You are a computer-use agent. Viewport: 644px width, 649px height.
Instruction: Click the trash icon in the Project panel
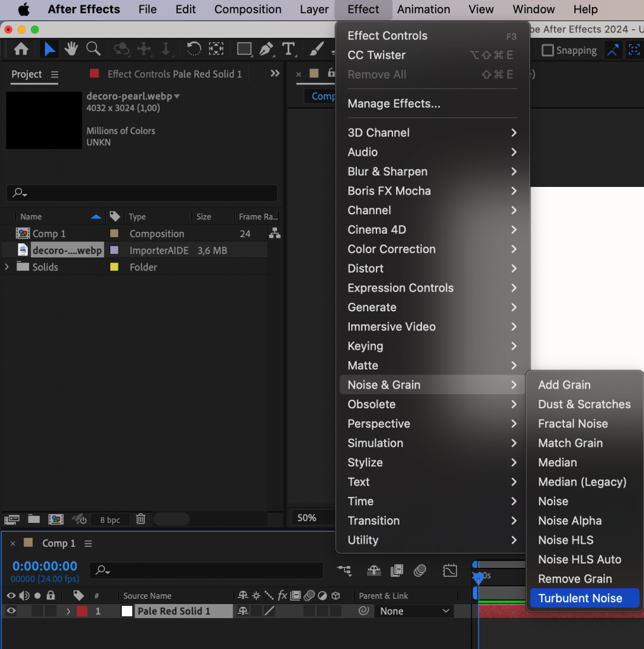click(140, 519)
